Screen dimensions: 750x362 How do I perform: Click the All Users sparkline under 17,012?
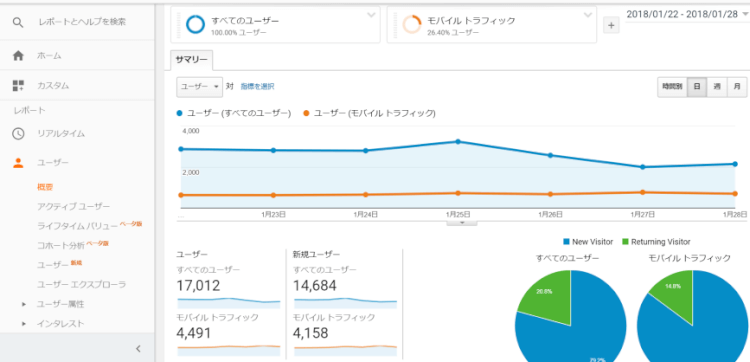pyautogui.click(x=229, y=303)
